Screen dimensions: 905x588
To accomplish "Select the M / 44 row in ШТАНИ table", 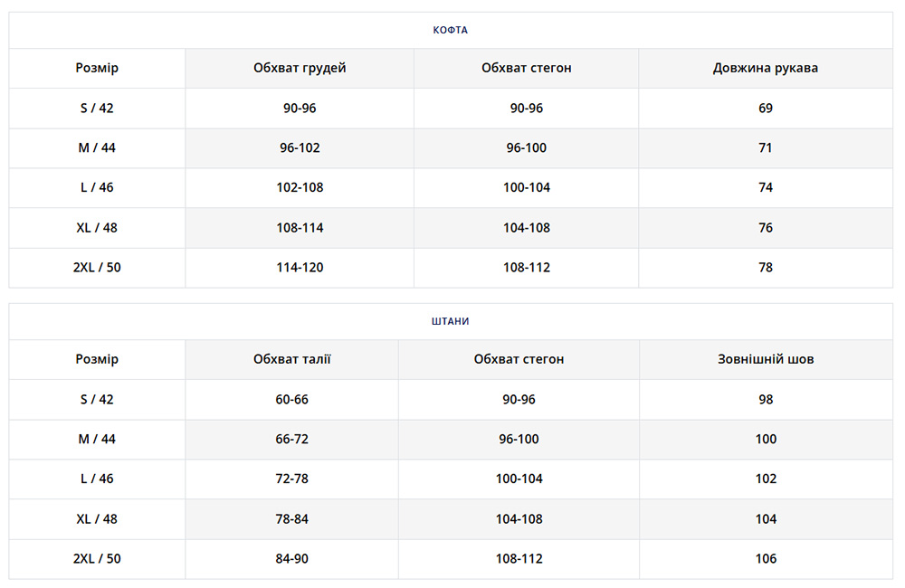I will (97, 439).
